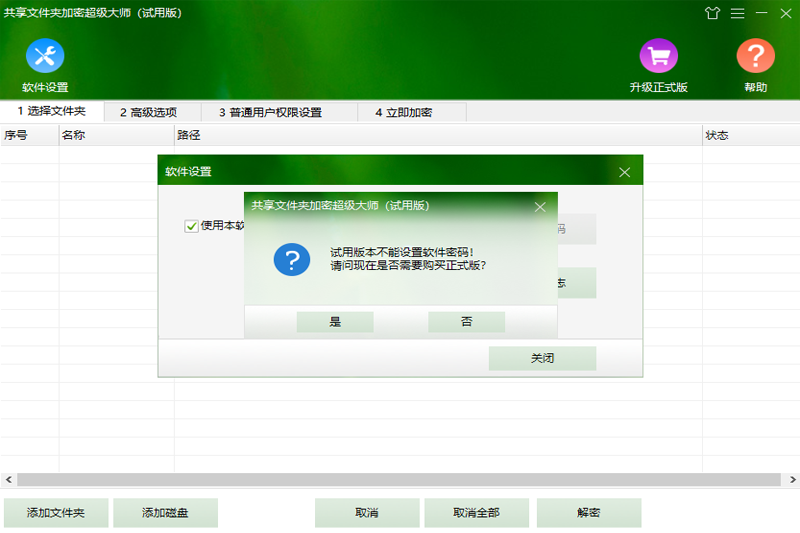Image resolution: width=800 pixels, height=533 pixels.
Task: Click the 添加文件夹 button
Action: 56,513
